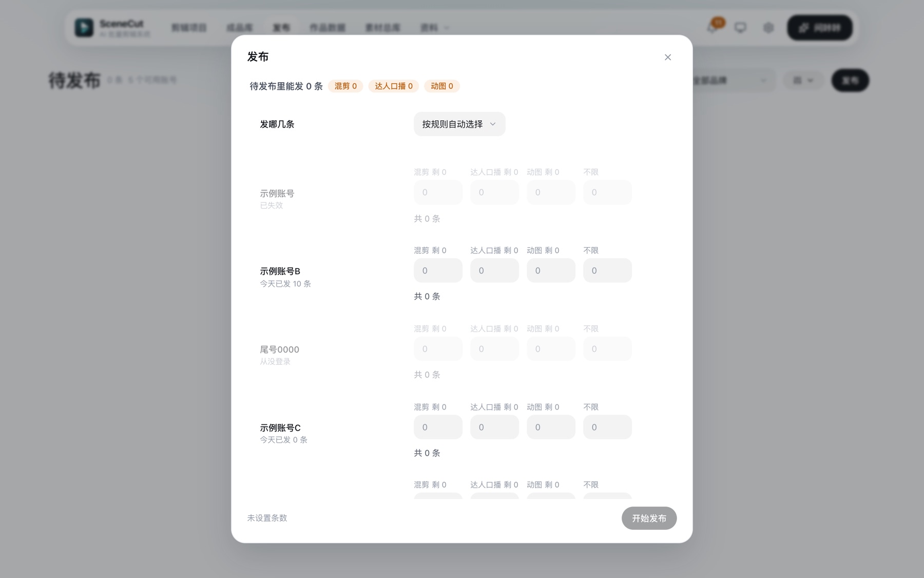This screenshot has width=924, height=578.
Task: Click 达人口播 input of expired 示例账号 row
Action: [494, 192]
